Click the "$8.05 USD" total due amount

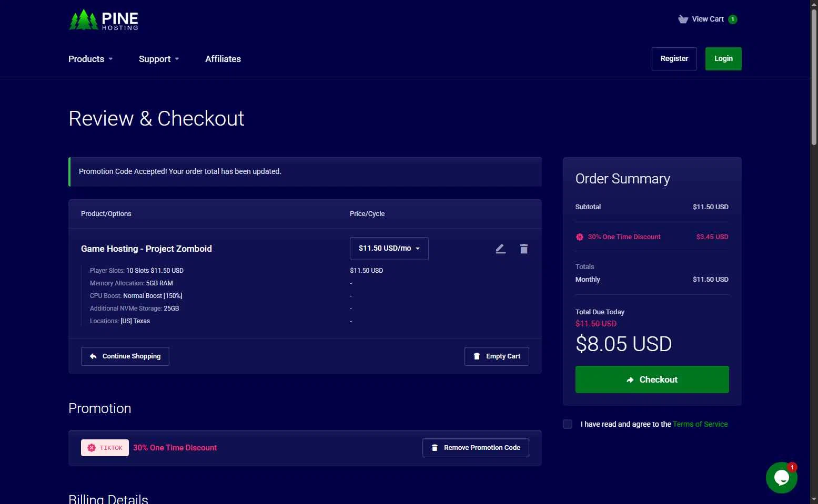pos(624,344)
